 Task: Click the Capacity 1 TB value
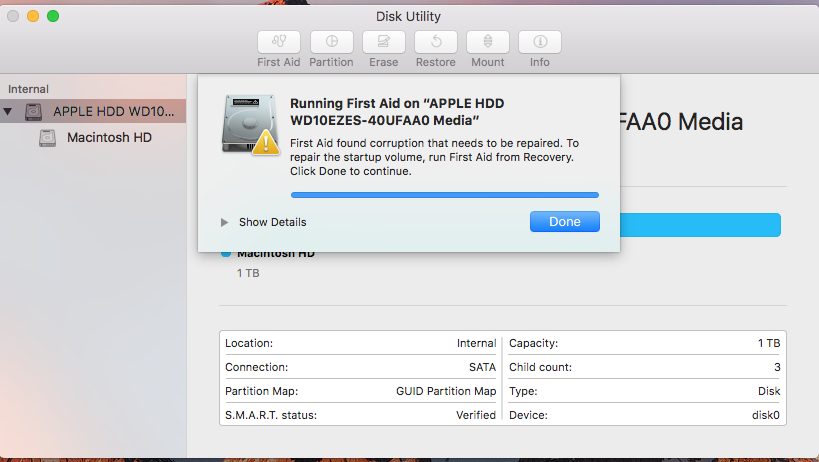[x=769, y=343]
